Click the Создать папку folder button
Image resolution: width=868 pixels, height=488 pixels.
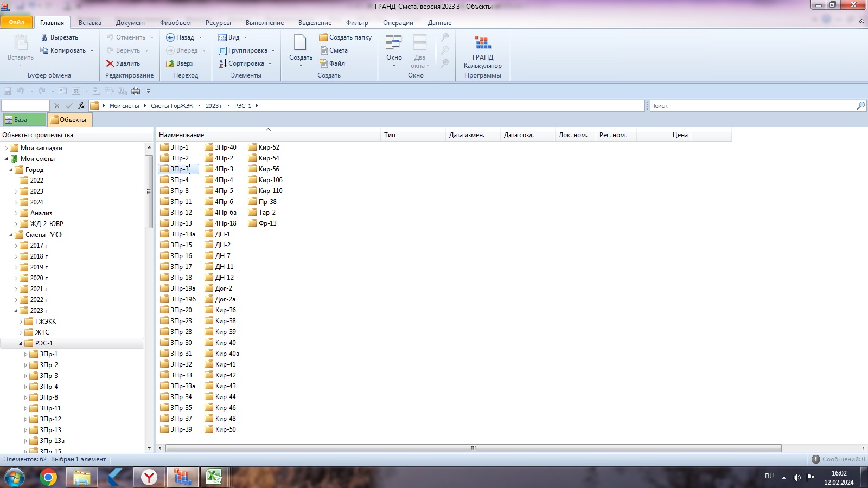click(345, 37)
